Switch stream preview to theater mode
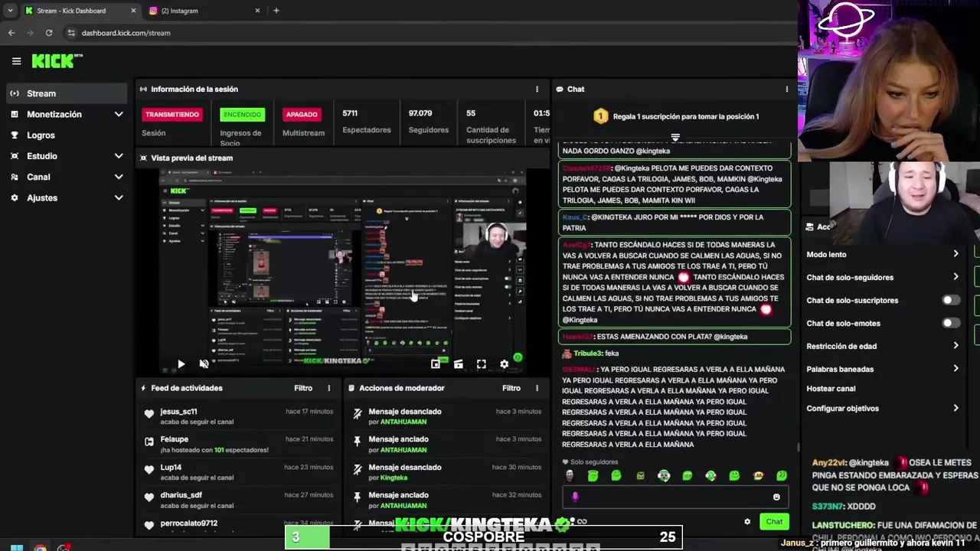Image resolution: width=980 pixels, height=551 pixels. coord(458,364)
